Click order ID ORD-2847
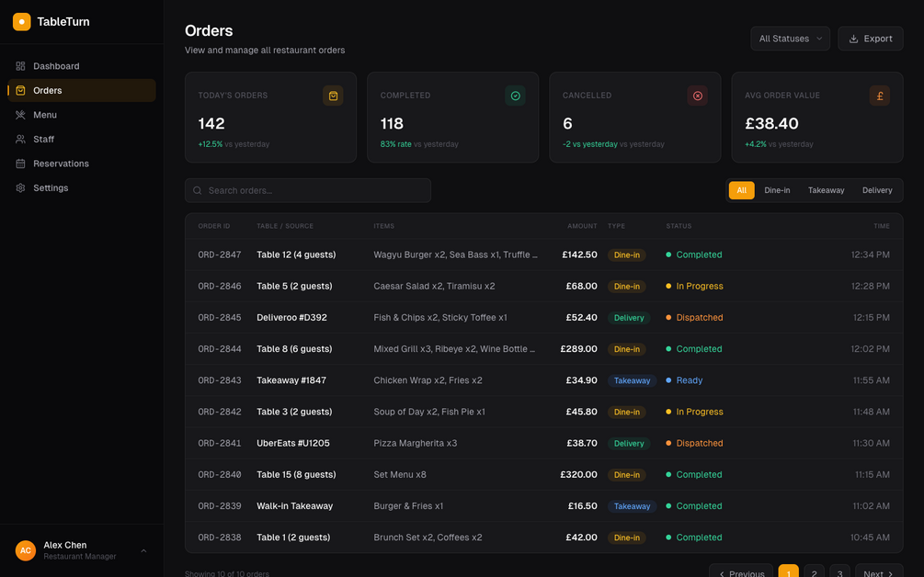 tap(220, 255)
